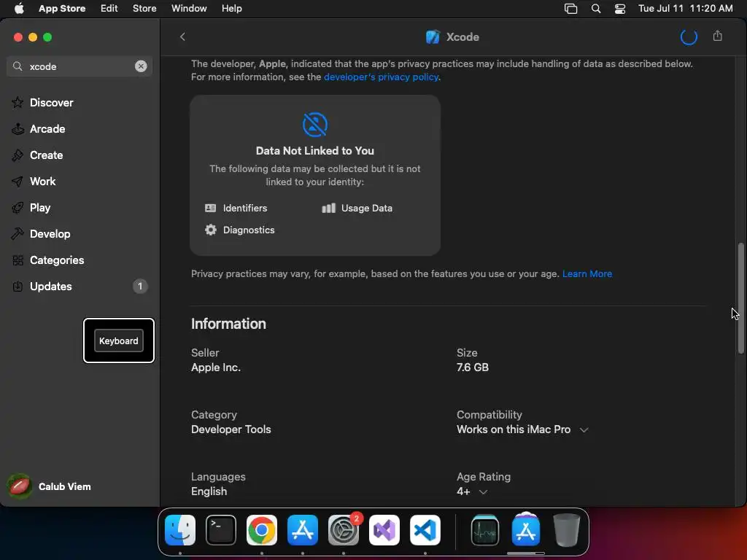
Task: Click the Diagnostics privacy item
Action: point(239,230)
